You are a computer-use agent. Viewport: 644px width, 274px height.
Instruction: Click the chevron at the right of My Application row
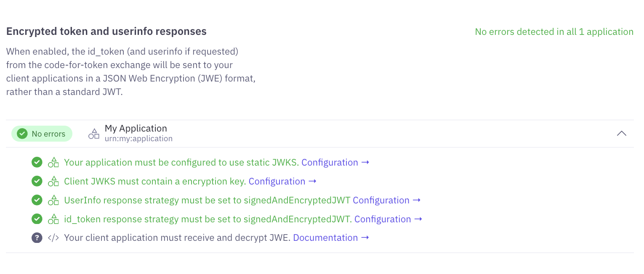(622, 133)
